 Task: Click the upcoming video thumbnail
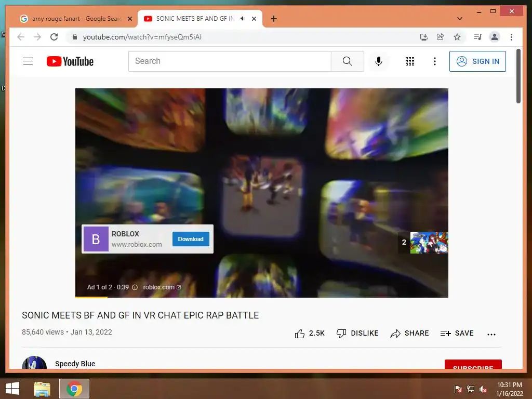(429, 243)
